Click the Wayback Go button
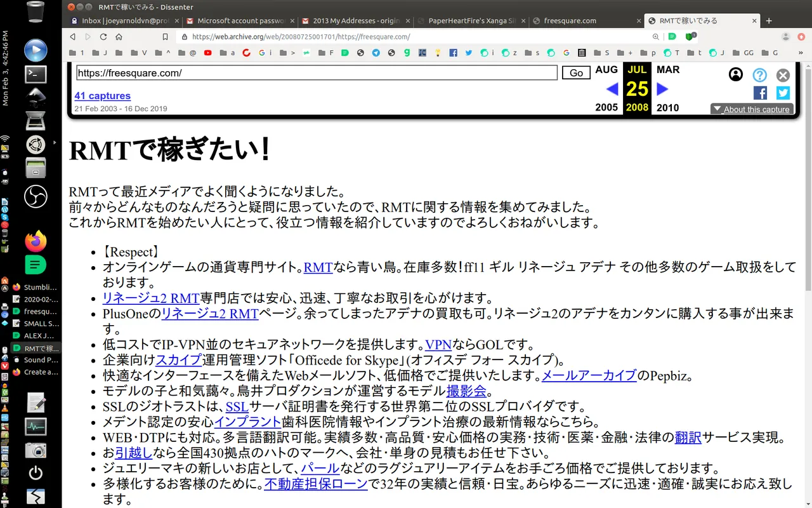 576,73
